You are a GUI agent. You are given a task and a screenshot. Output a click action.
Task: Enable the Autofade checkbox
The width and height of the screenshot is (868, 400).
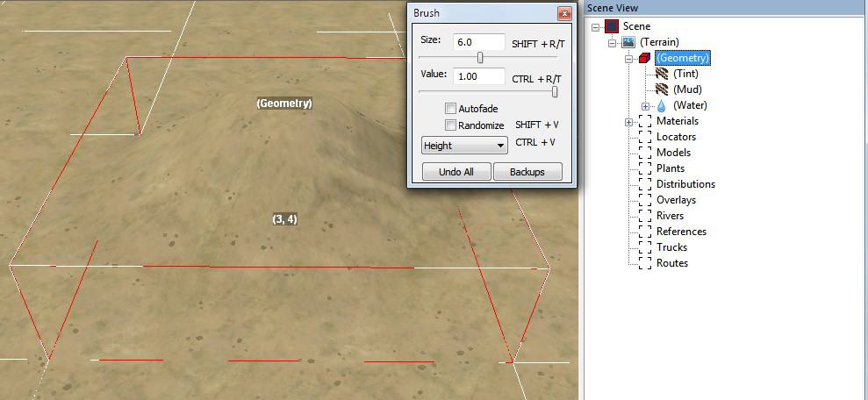click(450, 109)
